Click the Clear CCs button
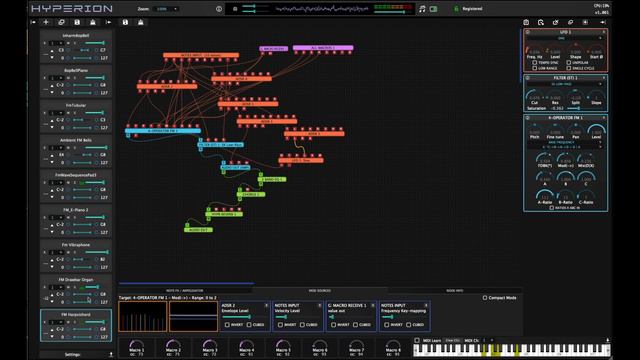Screen dimensions: 640x360 pos(452,340)
